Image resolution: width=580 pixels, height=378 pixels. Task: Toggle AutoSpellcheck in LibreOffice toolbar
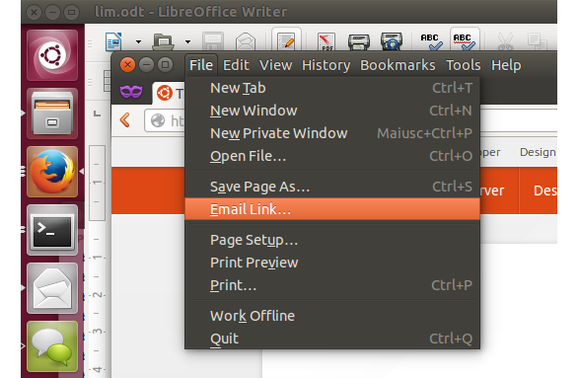465,41
